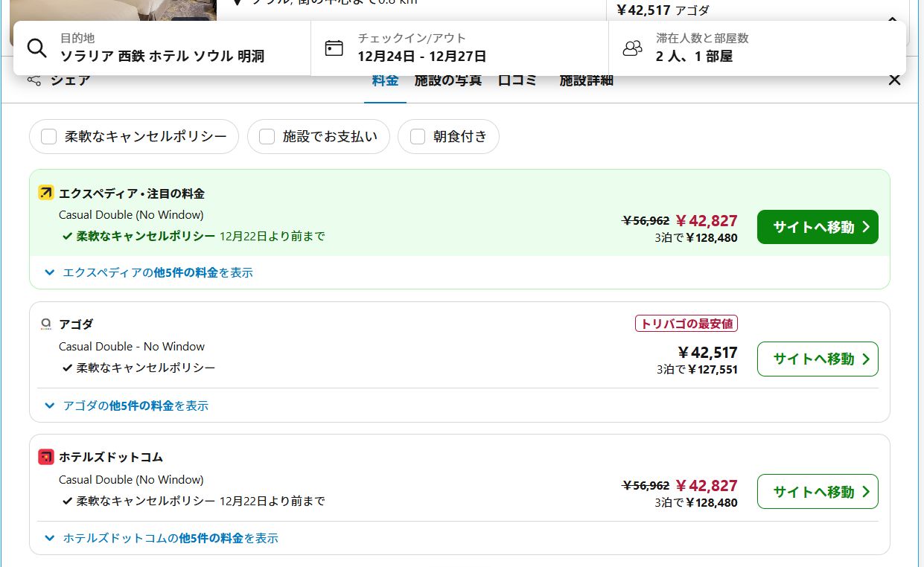
Task: Click the search magnifier icon
Action: coord(36,48)
